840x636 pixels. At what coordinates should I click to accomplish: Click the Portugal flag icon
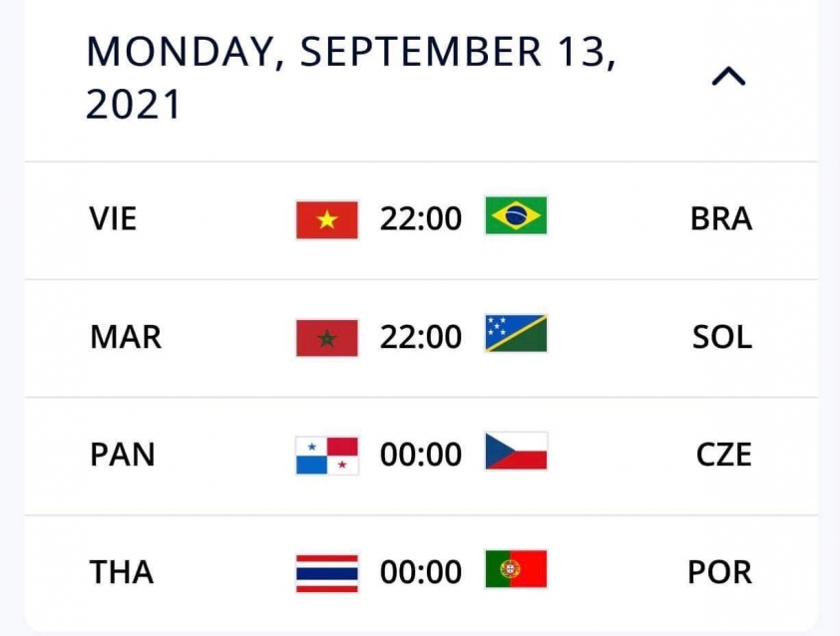(x=516, y=569)
